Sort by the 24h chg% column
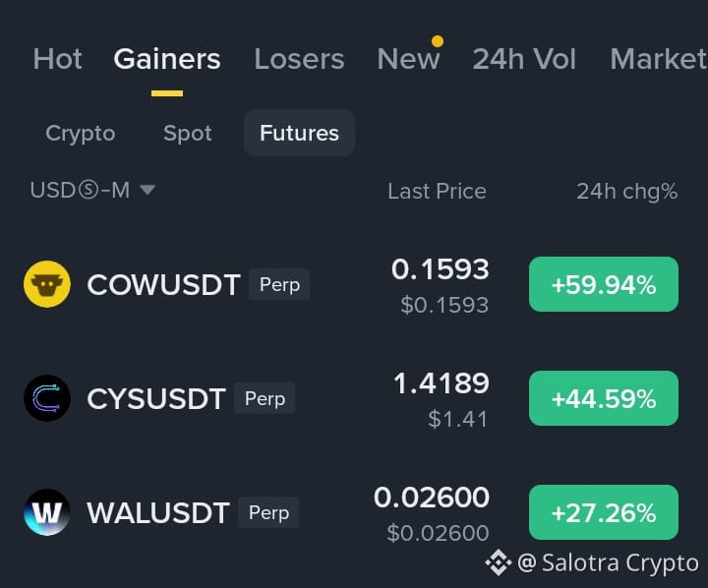 point(627,192)
